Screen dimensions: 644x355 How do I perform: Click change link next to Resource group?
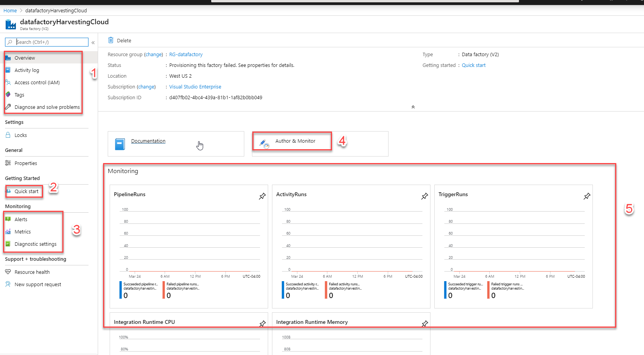[153, 55]
